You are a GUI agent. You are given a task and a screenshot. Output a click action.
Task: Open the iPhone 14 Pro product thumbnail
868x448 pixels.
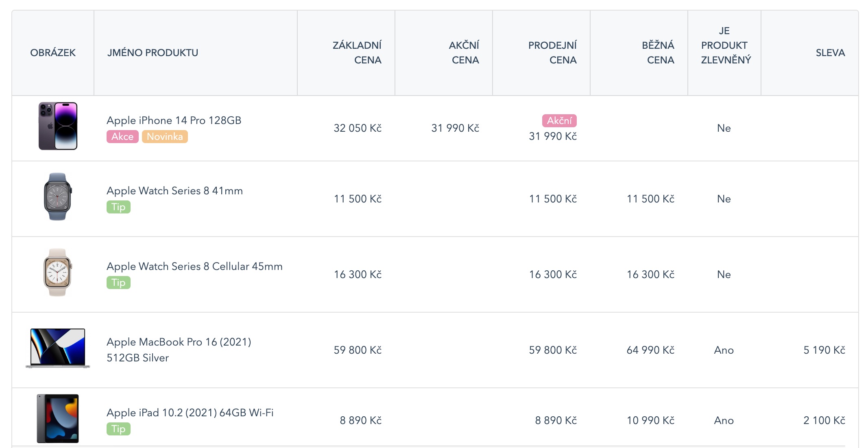tap(58, 126)
